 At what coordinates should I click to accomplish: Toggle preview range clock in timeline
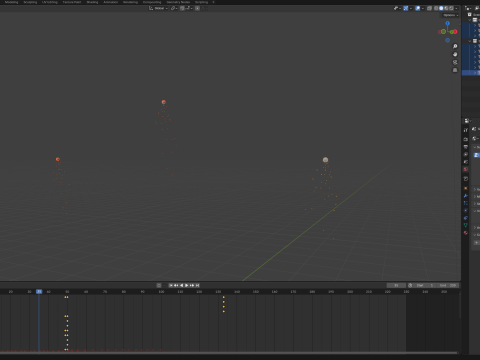(x=410, y=285)
